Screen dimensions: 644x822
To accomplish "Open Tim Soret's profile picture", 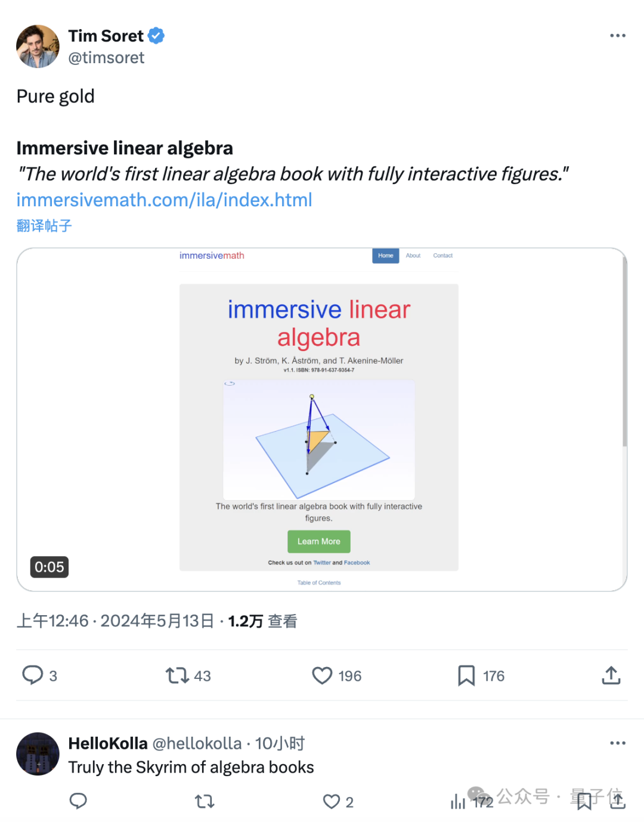I will 38,46.
